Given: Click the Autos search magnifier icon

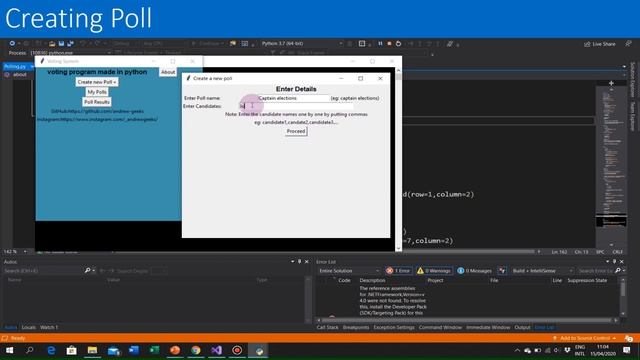Looking at the screenshot, I should (87, 271).
